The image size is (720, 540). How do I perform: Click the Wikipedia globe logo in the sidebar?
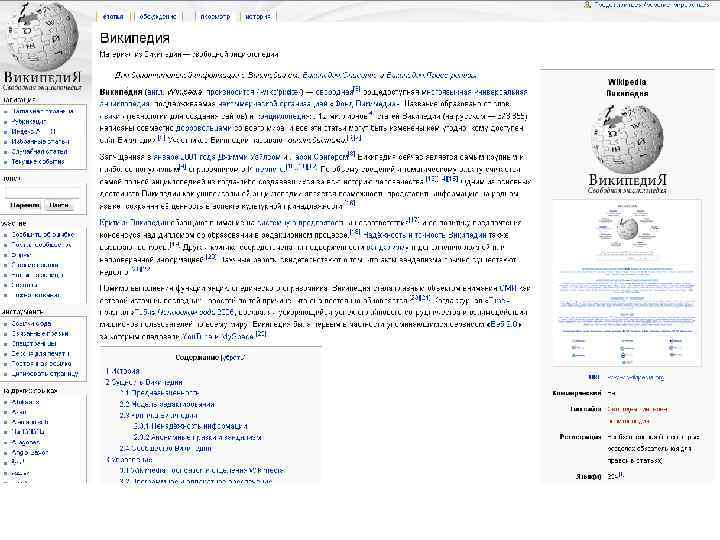(43, 46)
